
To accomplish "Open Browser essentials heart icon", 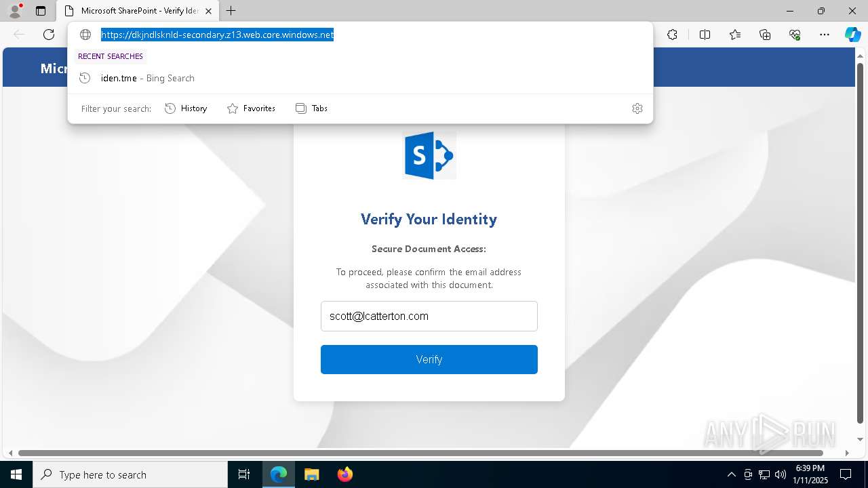I will [795, 35].
